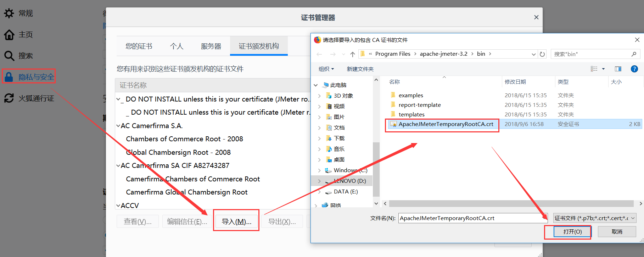Click apache-jmeter-3.2 breadcrumb segment
Image resolution: width=644 pixels, height=257 pixels.
tap(443, 54)
